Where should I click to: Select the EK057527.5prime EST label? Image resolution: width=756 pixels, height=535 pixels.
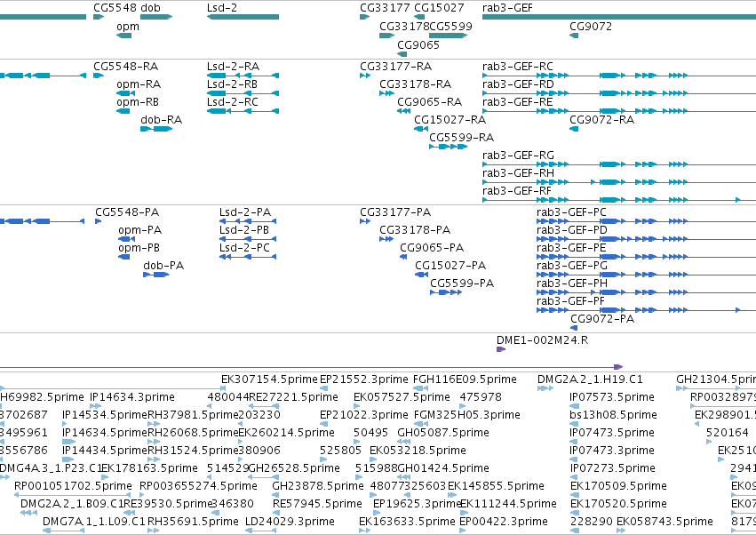(x=402, y=397)
